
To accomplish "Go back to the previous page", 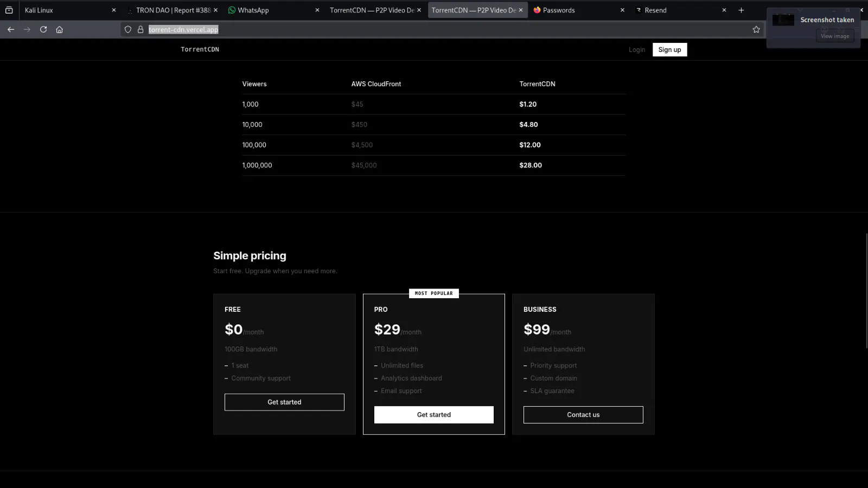I will pos(11,30).
